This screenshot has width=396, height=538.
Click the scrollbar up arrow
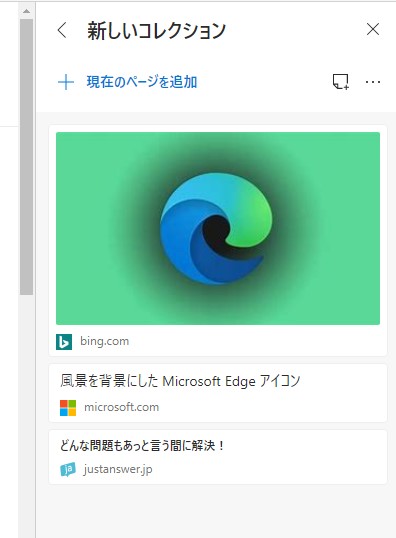[x=26, y=11]
